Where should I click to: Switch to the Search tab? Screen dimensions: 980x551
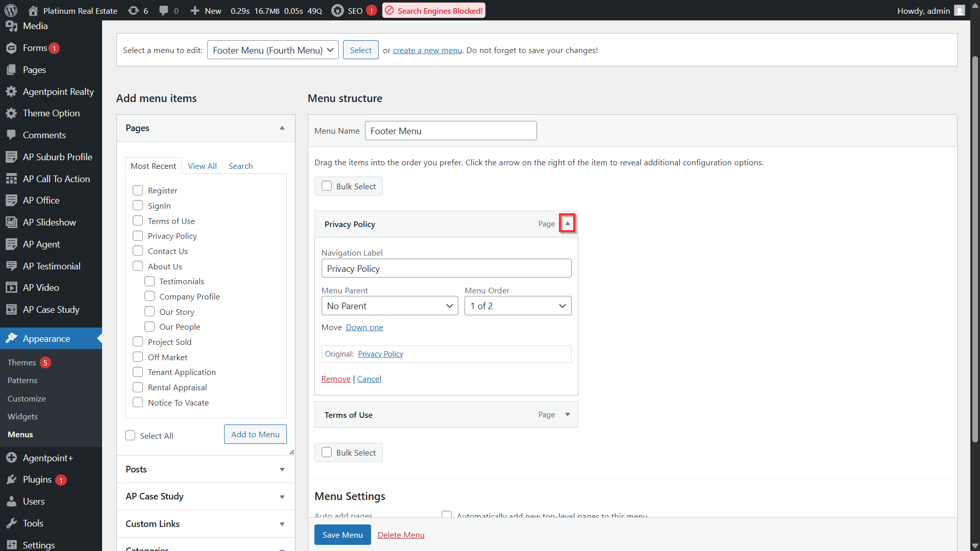(x=240, y=166)
